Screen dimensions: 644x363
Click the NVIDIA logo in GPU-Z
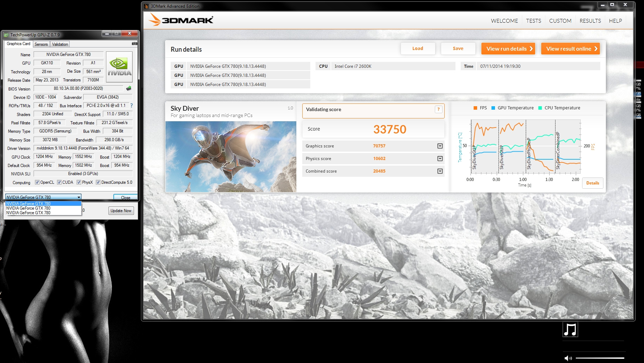click(x=119, y=67)
